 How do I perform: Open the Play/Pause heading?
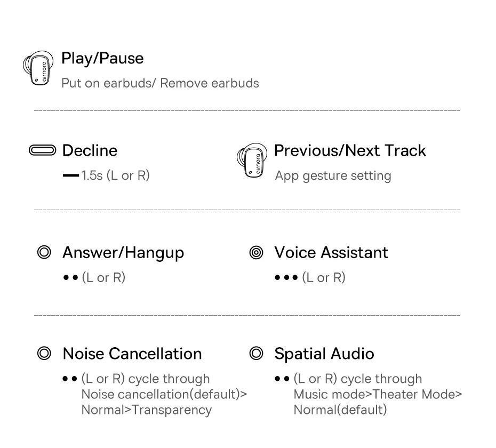102,58
